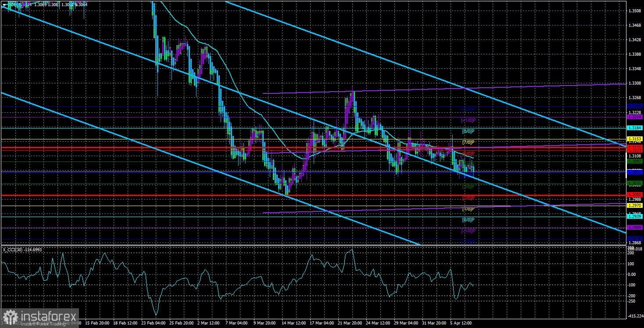Click the 1.2909 purple price label
This screenshot has height=328, width=644.
click(x=635, y=228)
